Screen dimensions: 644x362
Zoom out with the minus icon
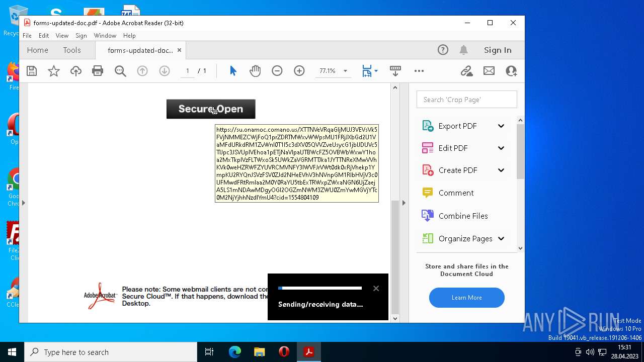click(277, 71)
